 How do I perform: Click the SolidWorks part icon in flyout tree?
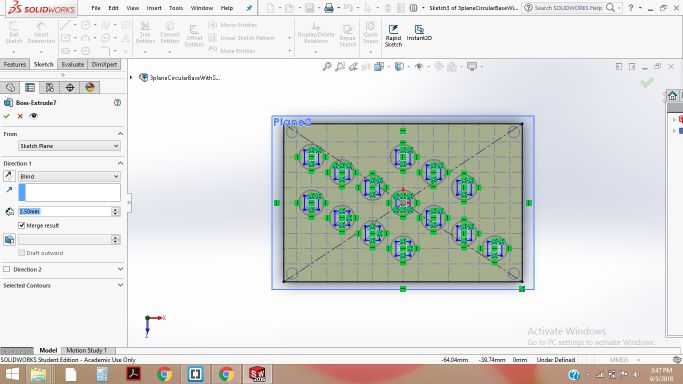tap(143, 77)
